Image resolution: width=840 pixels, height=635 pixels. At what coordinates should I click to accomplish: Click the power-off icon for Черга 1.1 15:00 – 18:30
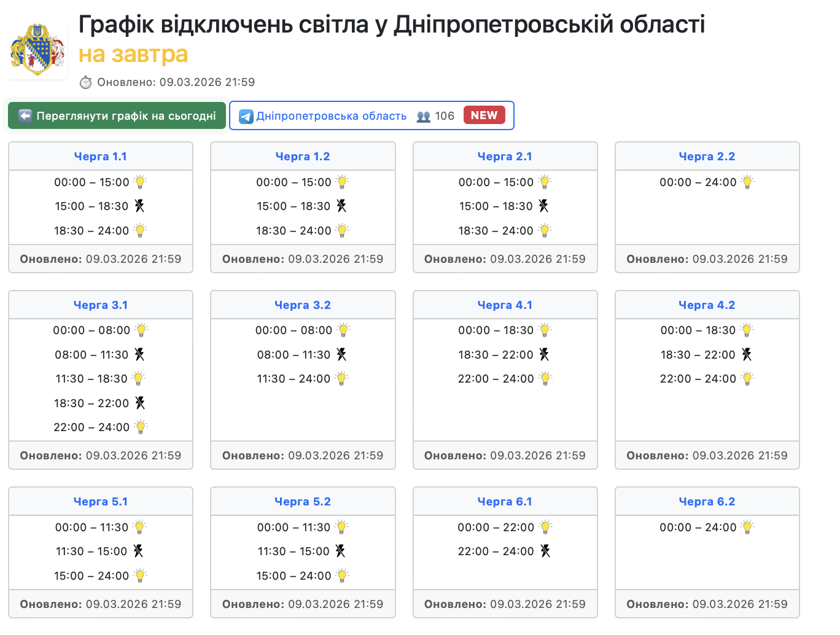139,206
